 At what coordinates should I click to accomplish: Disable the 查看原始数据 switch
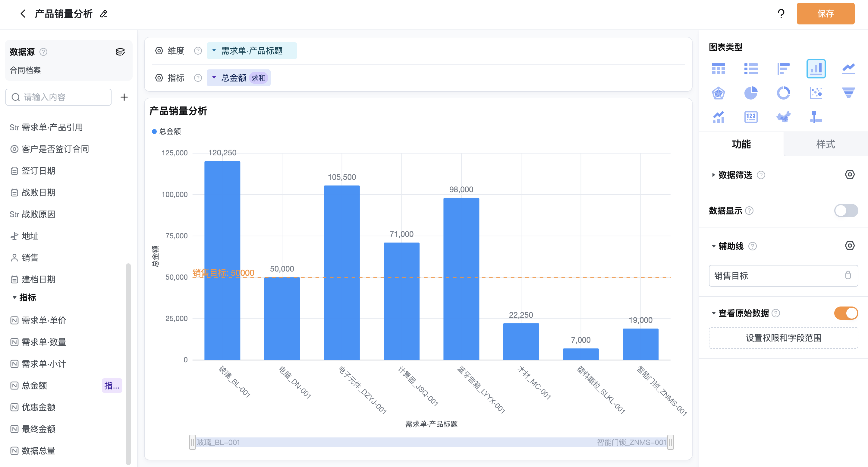click(x=846, y=313)
